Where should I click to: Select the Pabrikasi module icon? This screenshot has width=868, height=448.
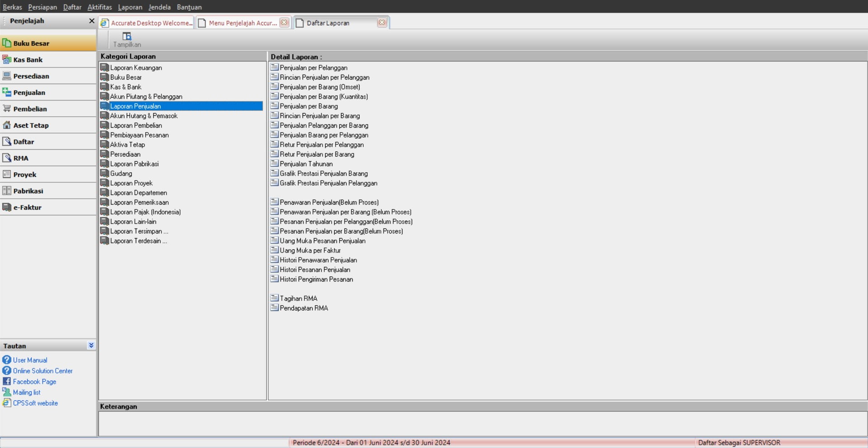[7, 191]
